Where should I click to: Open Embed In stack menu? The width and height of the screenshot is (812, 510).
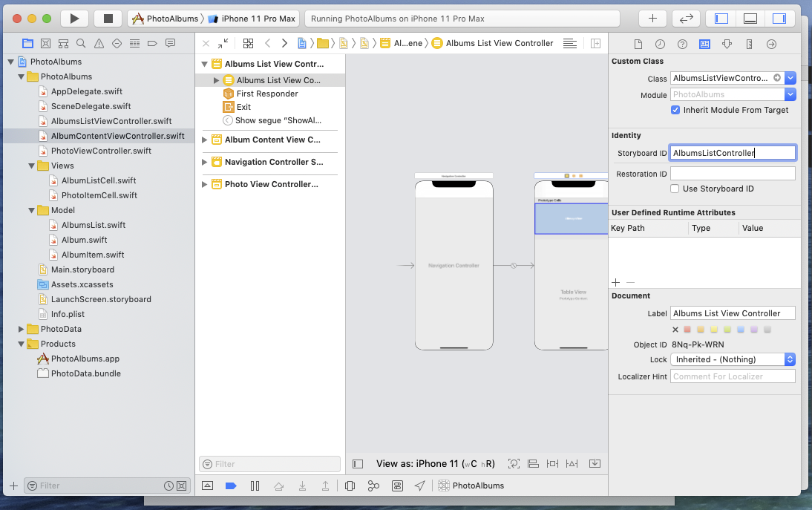[x=595, y=463]
